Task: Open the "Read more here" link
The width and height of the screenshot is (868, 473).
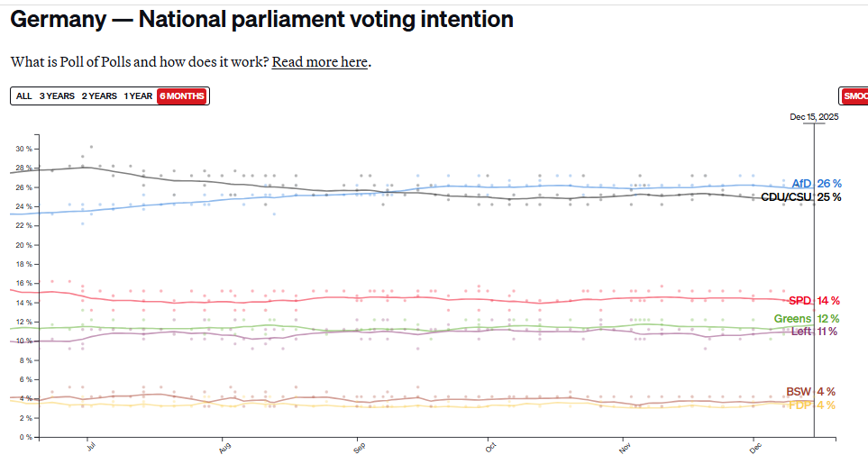Action: [x=320, y=62]
